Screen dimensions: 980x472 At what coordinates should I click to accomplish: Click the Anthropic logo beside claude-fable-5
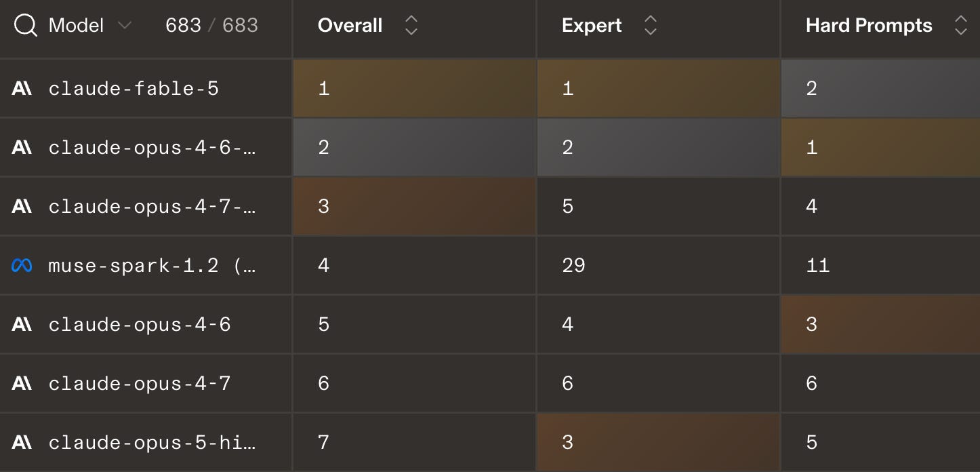[x=22, y=89]
